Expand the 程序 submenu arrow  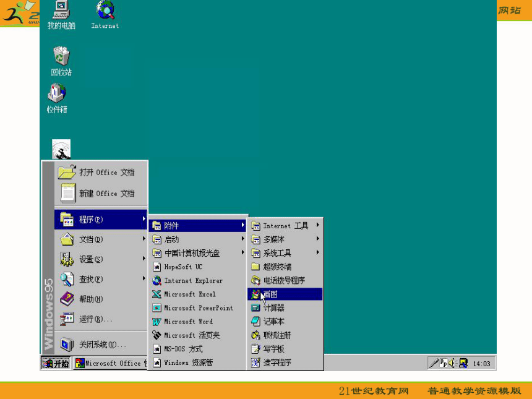coord(144,219)
